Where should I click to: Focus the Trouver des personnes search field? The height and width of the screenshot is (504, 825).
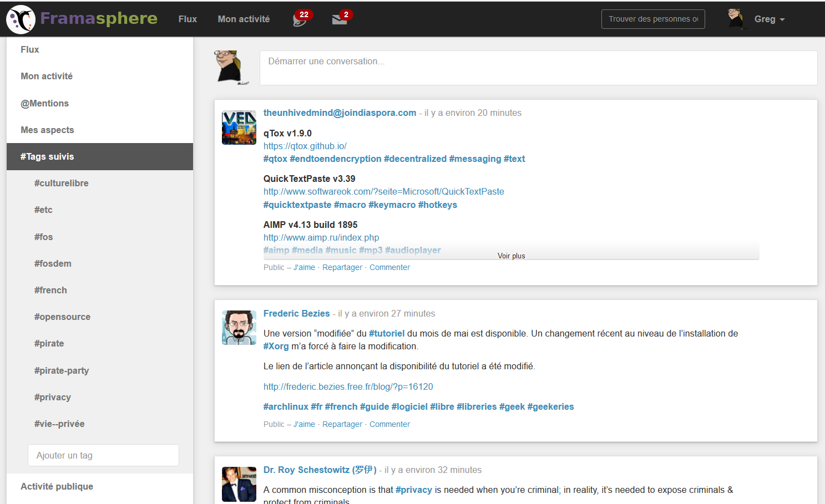click(653, 19)
